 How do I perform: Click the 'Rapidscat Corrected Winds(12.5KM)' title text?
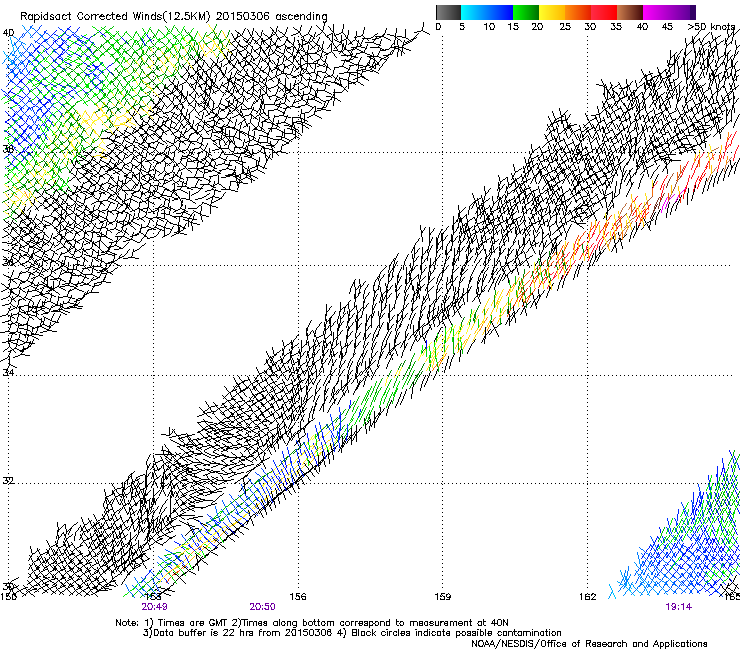pyautogui.click(x=116, y=16)
